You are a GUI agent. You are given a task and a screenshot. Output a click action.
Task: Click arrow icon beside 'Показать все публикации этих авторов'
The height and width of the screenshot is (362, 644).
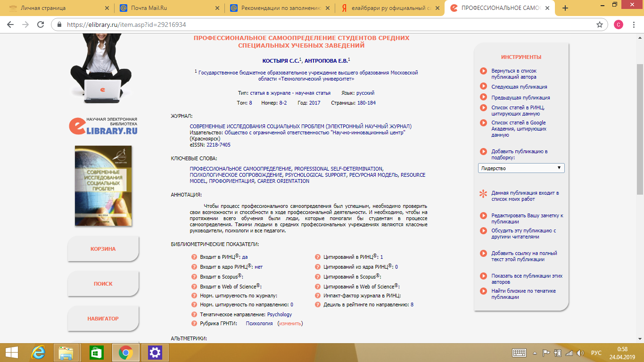pos(483,276)
